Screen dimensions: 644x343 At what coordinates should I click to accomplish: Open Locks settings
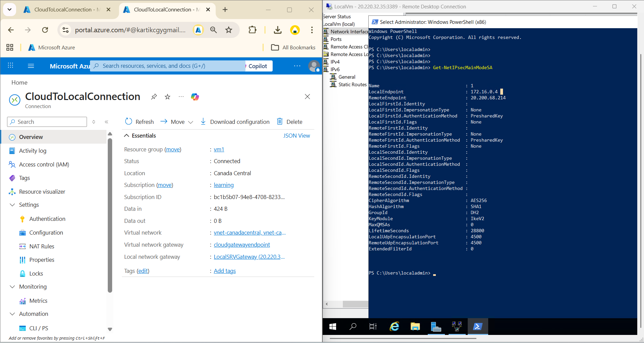[x=36, y=274]
